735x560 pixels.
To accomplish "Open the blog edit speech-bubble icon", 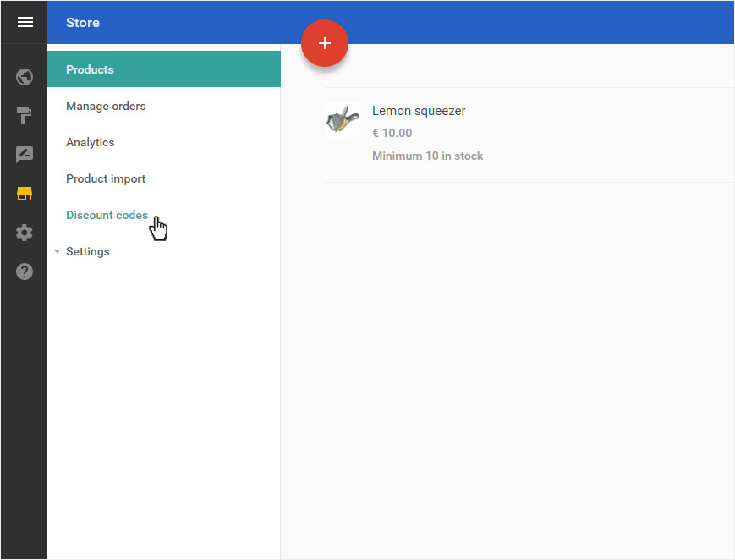I will pos(25,154).
